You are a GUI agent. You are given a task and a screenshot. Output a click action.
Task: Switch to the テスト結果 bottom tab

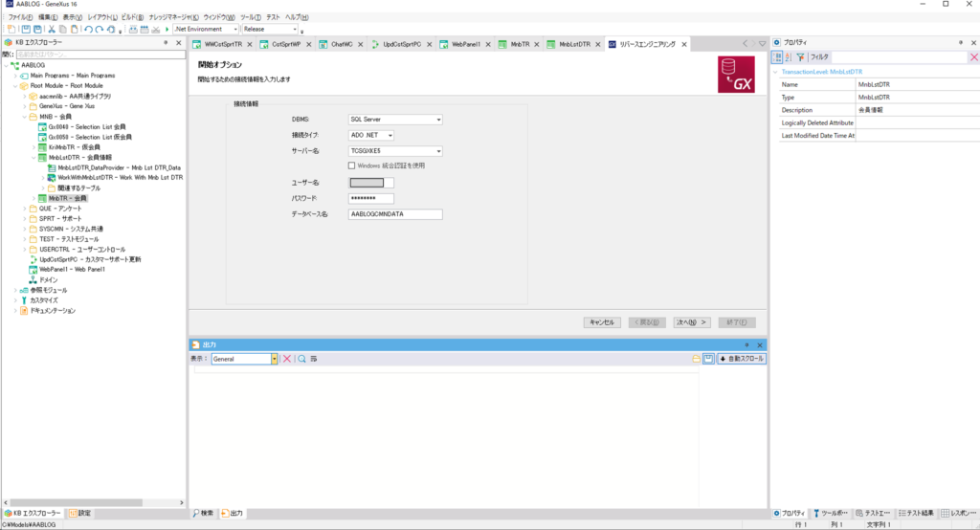coord(916,513)
